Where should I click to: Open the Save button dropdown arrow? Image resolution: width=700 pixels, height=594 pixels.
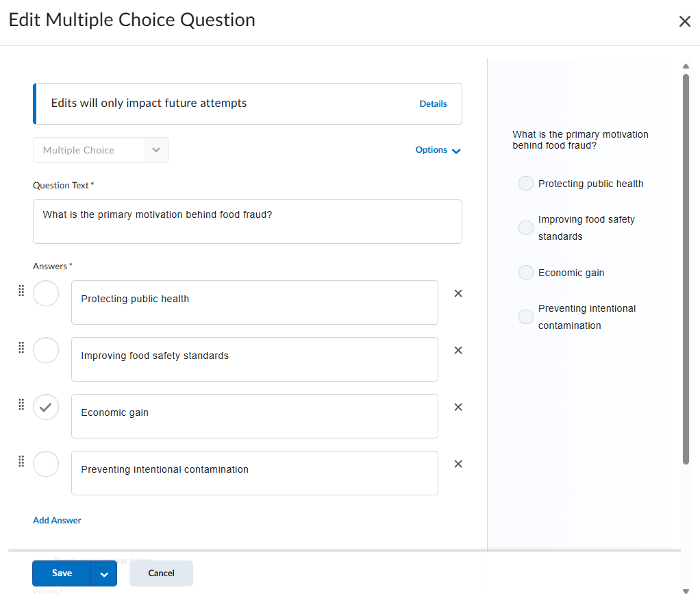pos(104,574)
